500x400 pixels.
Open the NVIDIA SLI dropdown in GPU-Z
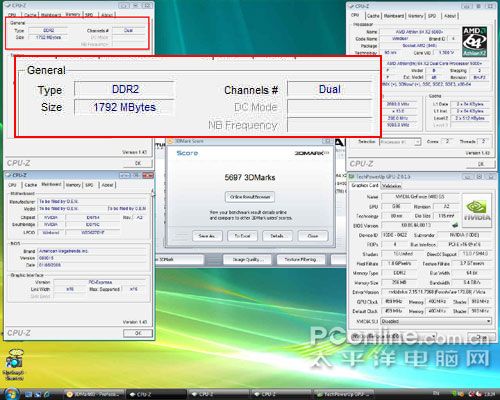point(436,321)
